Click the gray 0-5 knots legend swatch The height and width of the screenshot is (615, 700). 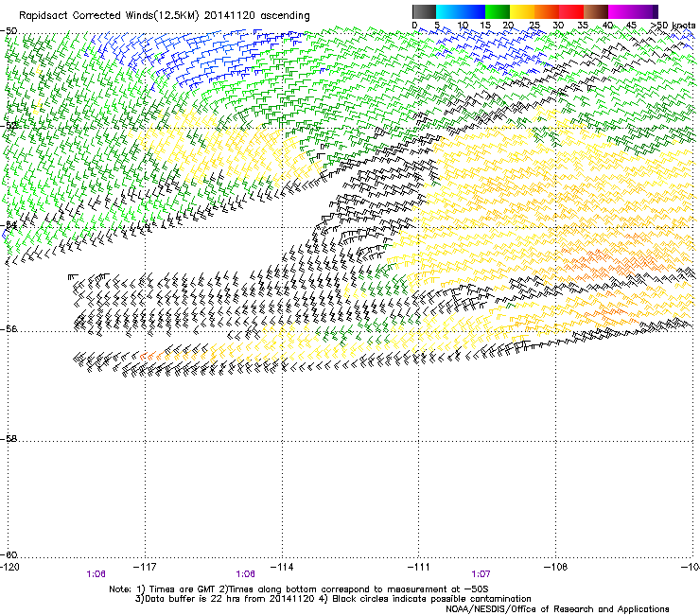click(424, 11)
